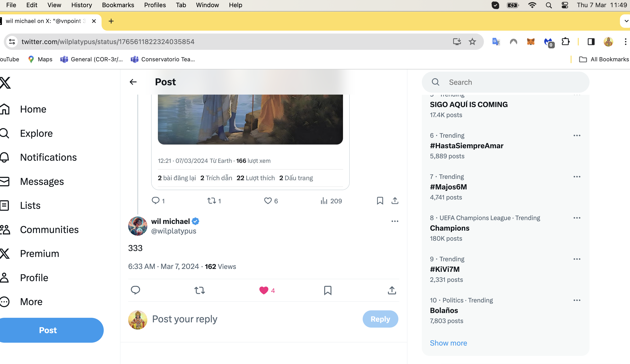The image size is (630, 364).
Task: Click reply icon under 333 post
Action: click(136, 290)
